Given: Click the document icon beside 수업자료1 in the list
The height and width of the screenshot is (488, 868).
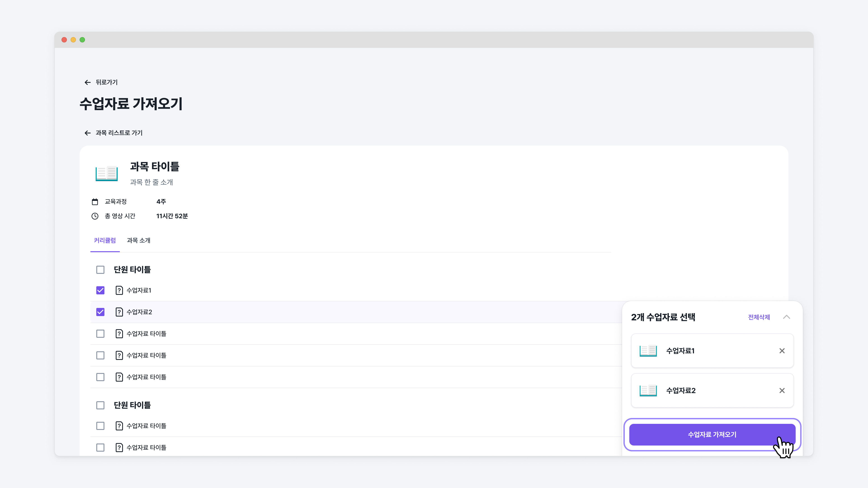Looking at the screenshot, I should click(119, 290).
